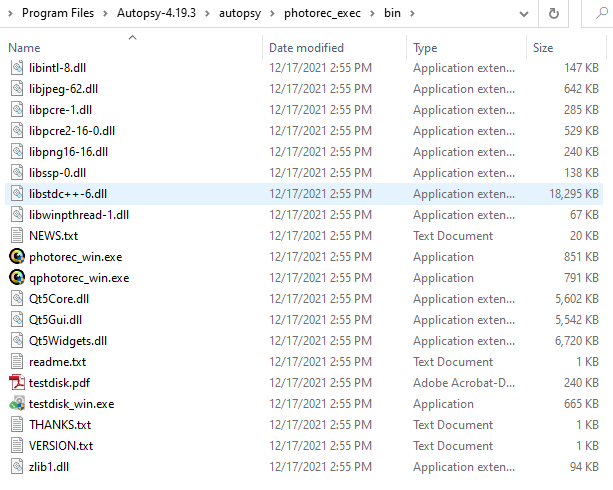This screenshot has height=490, width=613.
Task: Click the 18,295 KB size value
Action: [574, 194]
